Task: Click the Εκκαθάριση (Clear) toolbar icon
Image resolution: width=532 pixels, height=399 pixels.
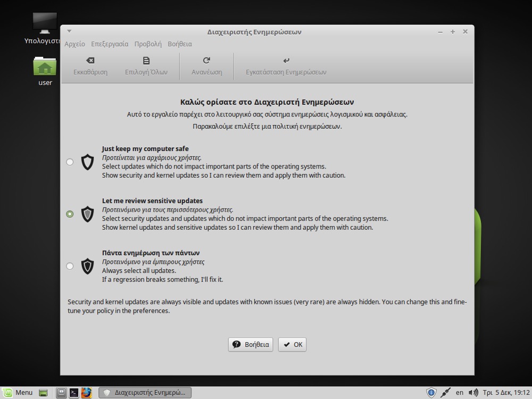Action: pyautogui.click(x=90, y=61)
